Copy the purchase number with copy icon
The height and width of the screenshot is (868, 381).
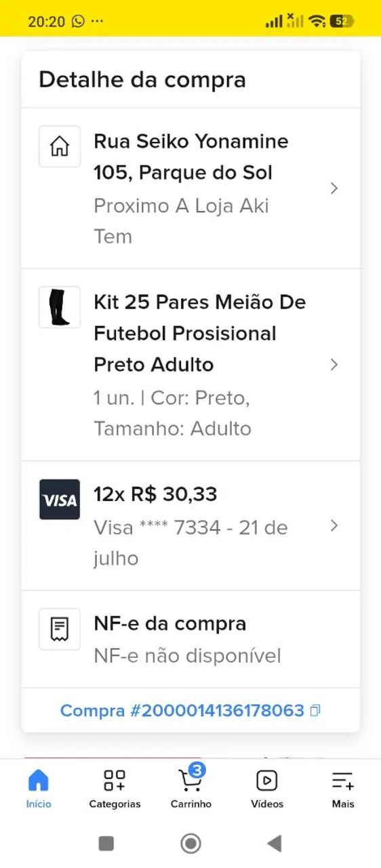coord(315,711)
